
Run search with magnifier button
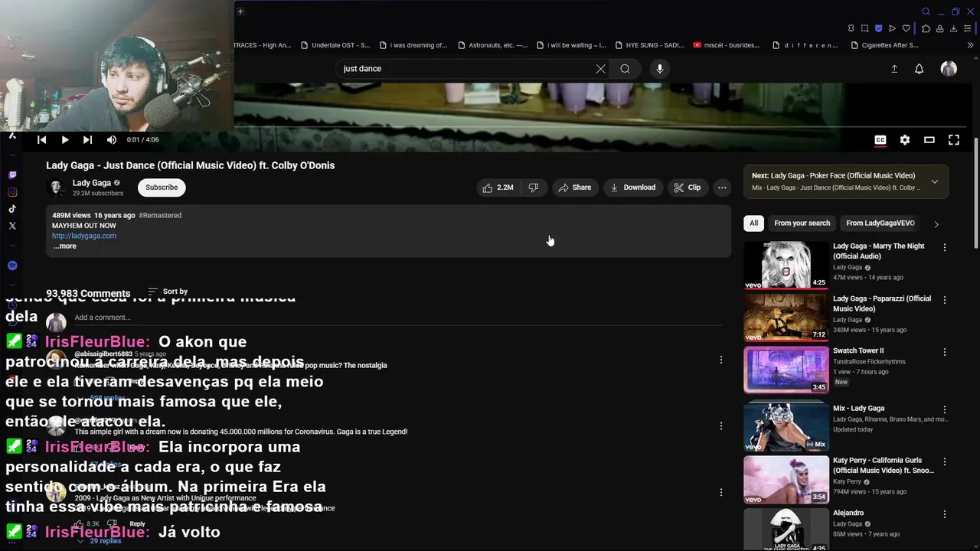[x=626, y=69]
